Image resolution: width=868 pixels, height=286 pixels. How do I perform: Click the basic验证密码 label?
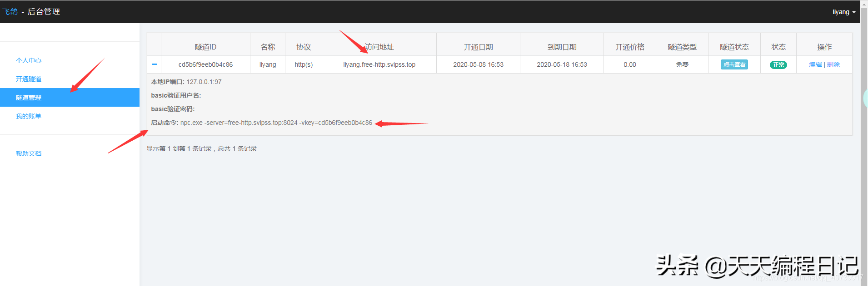(173, 109)
